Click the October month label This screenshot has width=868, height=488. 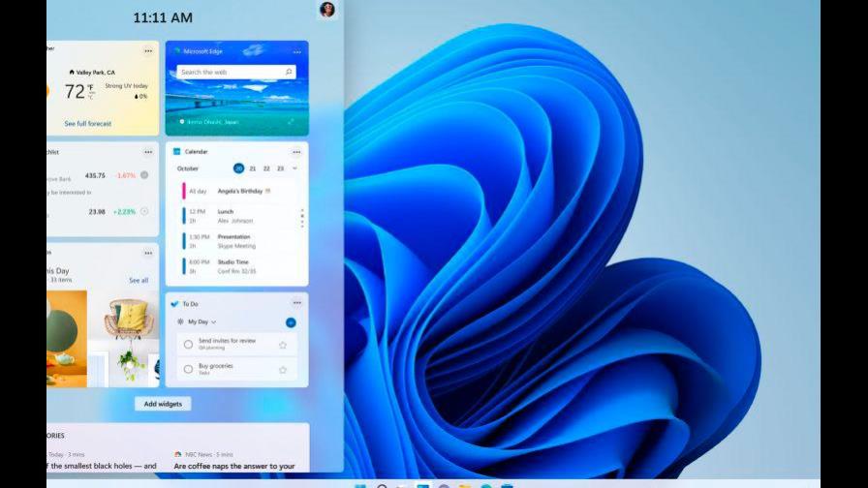[x=188, y=168]
